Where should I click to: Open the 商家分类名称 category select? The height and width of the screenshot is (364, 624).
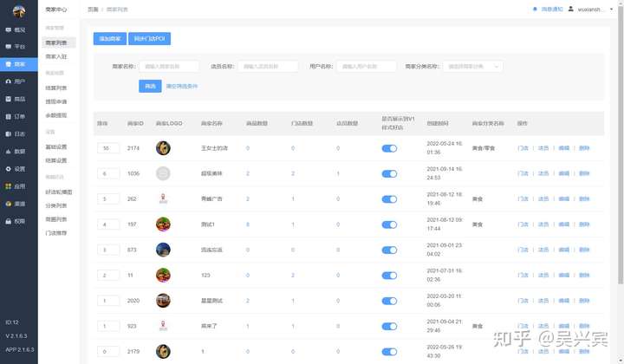(x=473, y=67)
